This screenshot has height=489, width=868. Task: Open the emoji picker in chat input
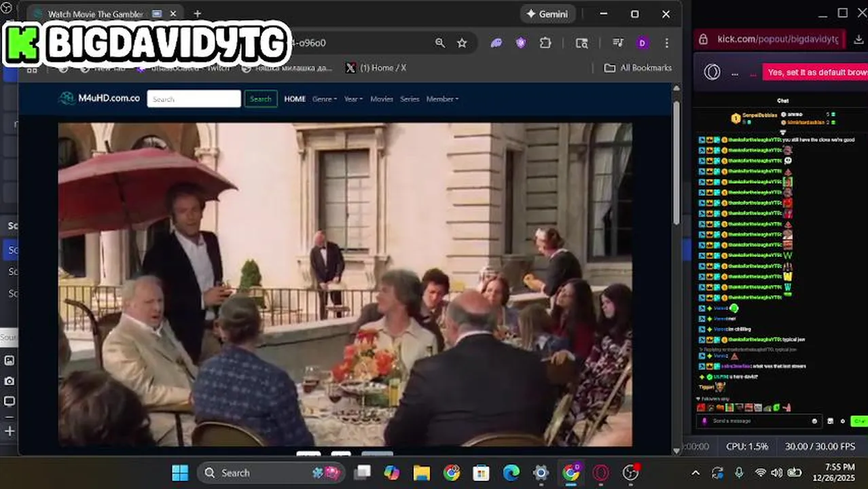pos(814,421)
